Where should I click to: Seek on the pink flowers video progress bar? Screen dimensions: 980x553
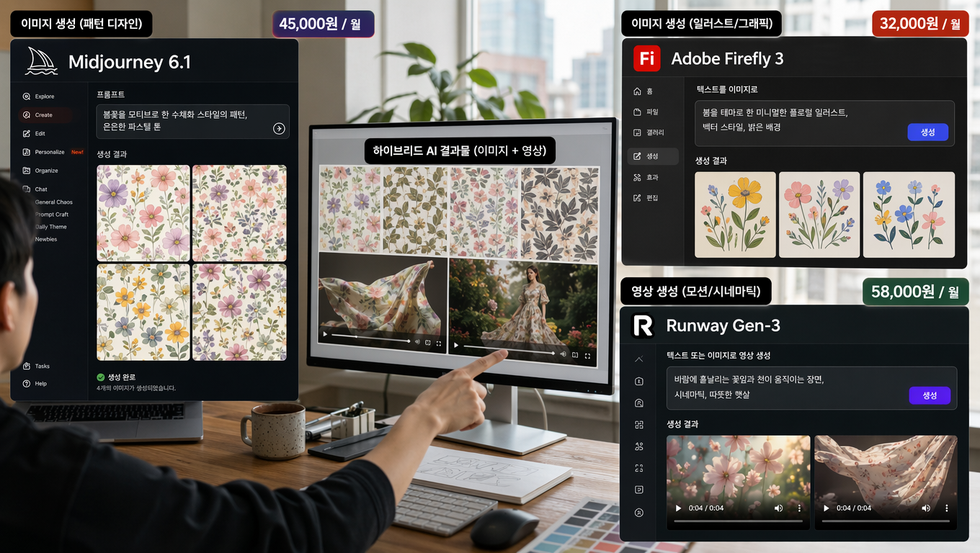click(738, 521)
